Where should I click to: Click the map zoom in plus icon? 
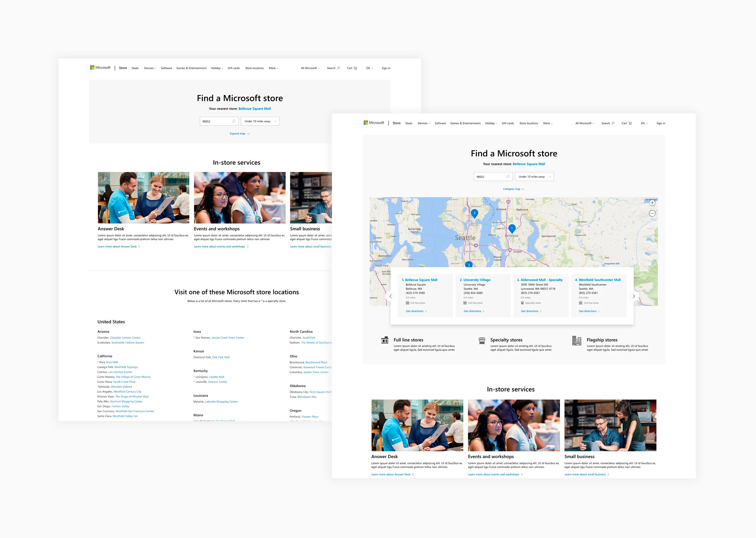(652, 203)
